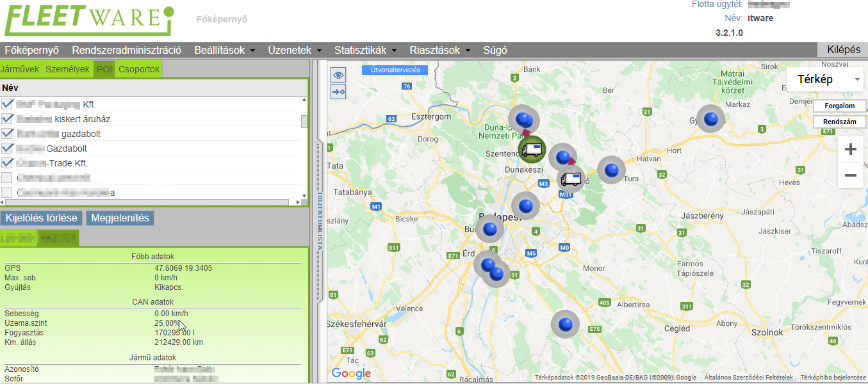The image size is (868, 384).
Task: Uncheck the 'kiskert áruház' POI checkbox
Action: pyautogui.click(x=8, y=119)
